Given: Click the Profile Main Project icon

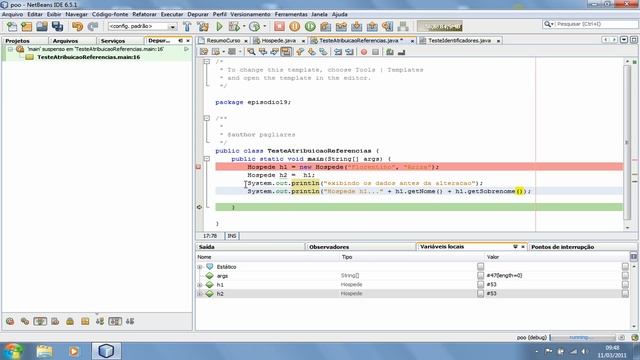Looking at the screenshot, I should pos(254,27).
